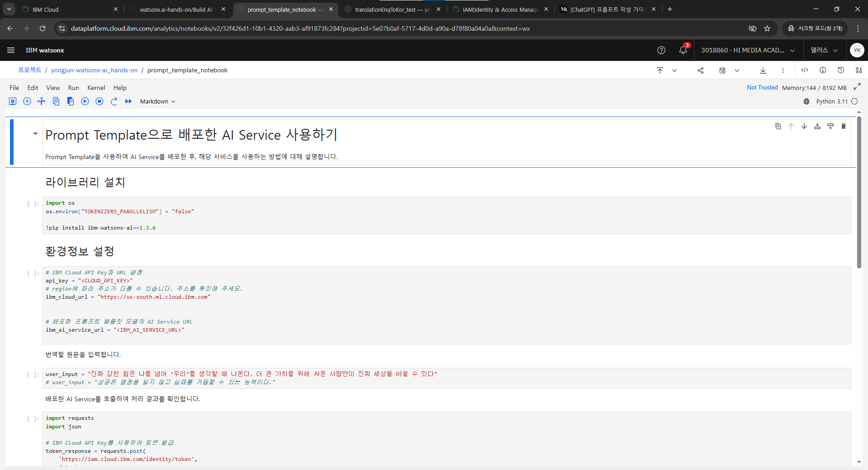The height and width of the screenshot is (470, 868).
Task: Open the tab search dropdown arrow
Action: pos(9,9)
